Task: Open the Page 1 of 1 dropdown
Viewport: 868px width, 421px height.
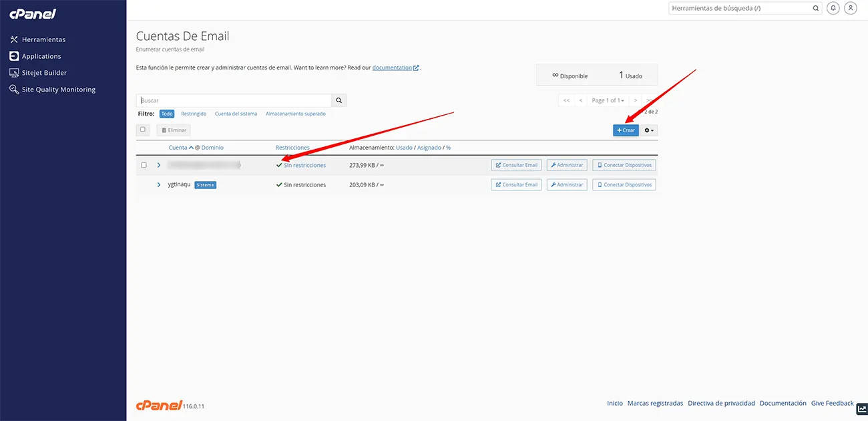Action: [x=608, y=100]
